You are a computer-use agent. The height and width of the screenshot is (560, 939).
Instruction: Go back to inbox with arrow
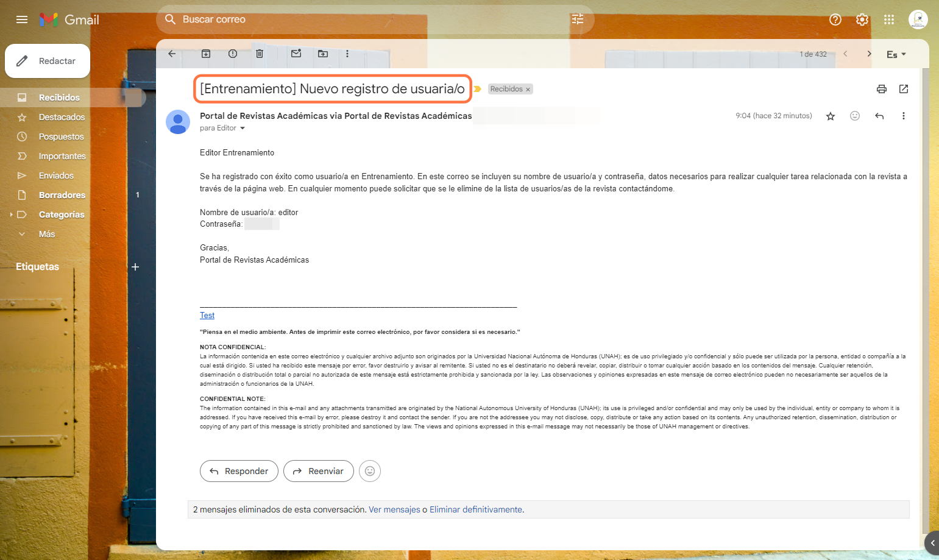(x=172, y=54)
